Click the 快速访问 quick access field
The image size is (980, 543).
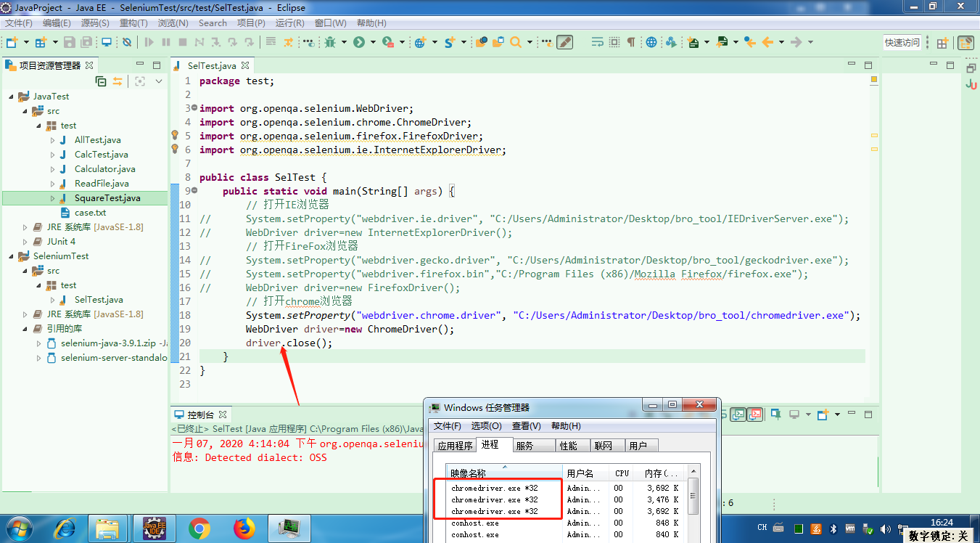[902, 43]
